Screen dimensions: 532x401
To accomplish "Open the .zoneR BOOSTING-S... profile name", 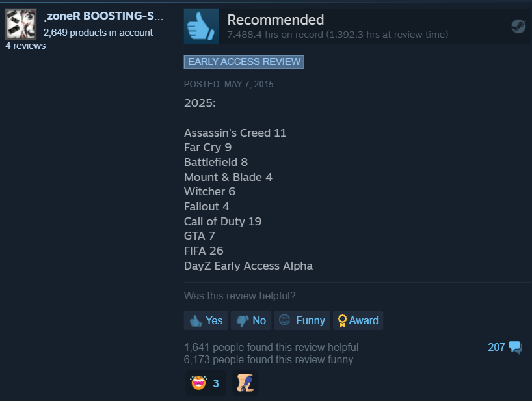I will click(103, 16).
